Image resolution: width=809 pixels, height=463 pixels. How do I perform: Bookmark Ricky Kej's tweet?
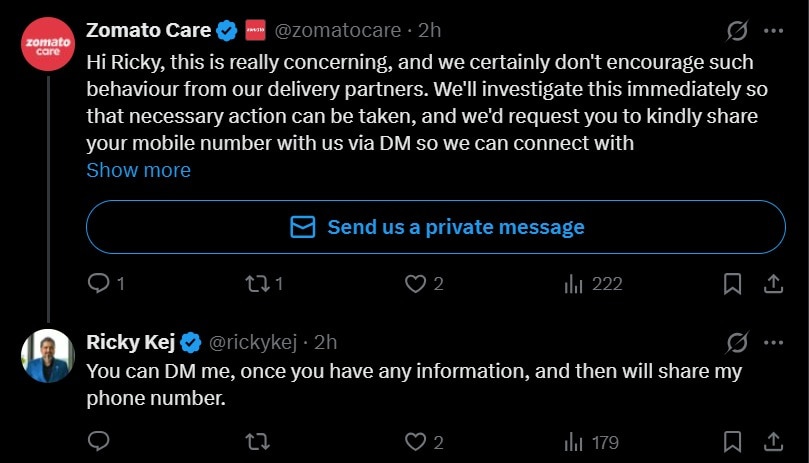click(733, 441)
